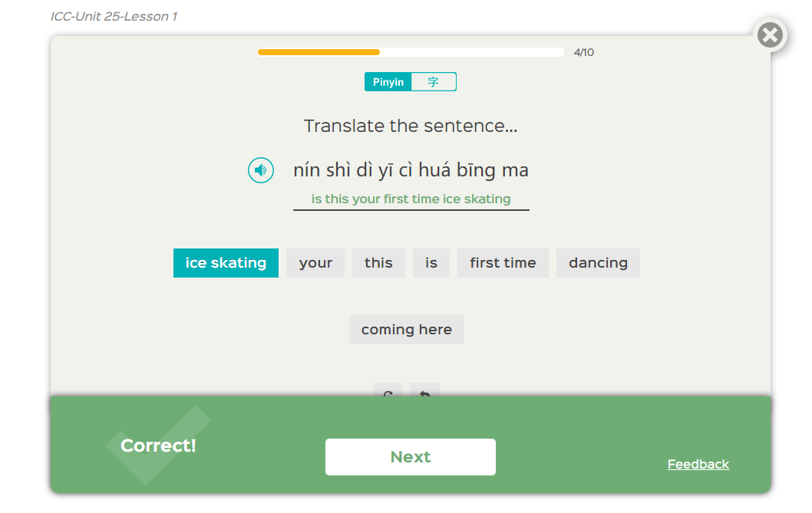Click the "Correct!" checkmark banner

coord(158,446)
